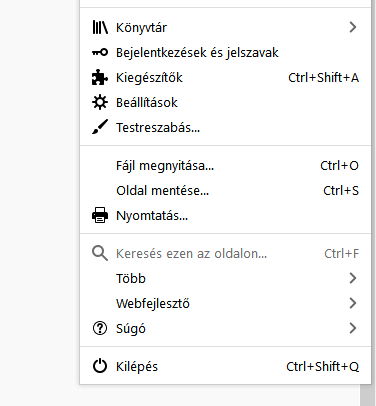Click the power icon beside Kilépés

100,366
